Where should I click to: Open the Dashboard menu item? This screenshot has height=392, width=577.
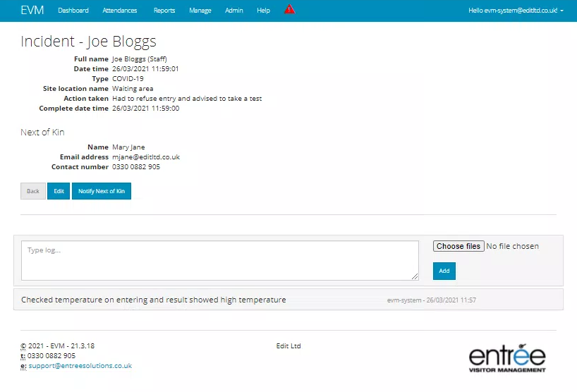coord(73,11)
